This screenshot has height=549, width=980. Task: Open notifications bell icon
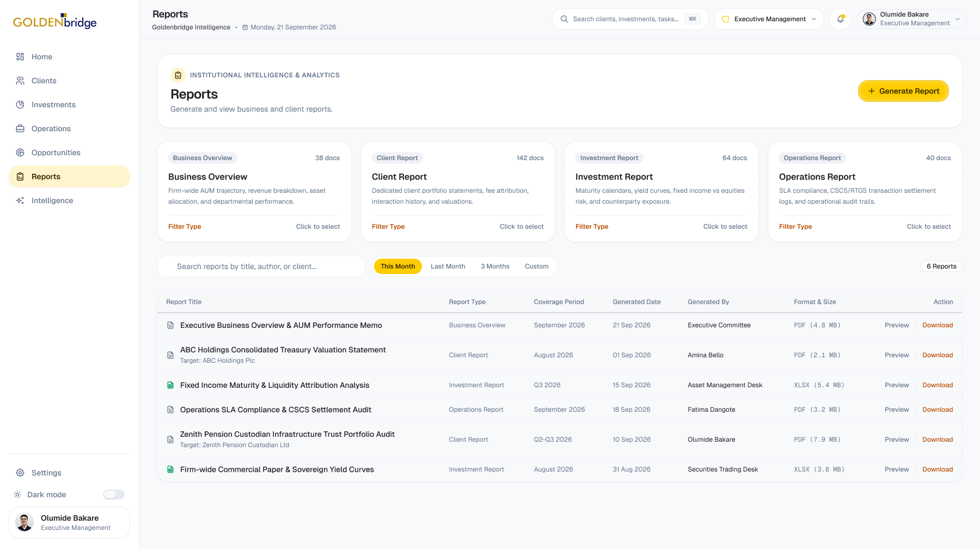[x=841, y=19]
